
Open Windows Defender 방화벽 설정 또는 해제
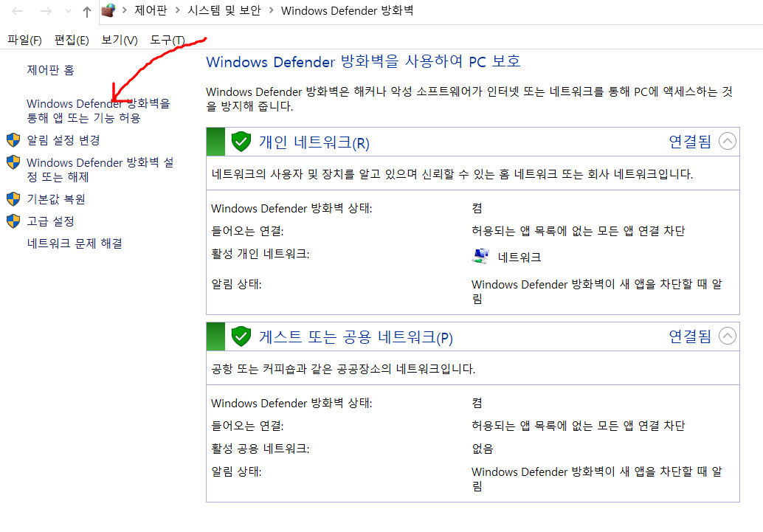100,170
